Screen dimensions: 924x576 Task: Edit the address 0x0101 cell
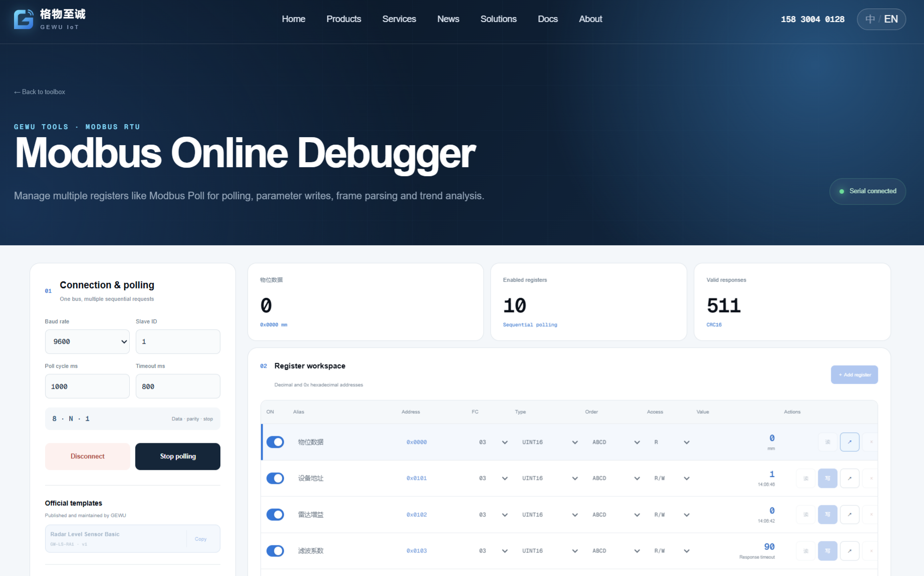[x=417, y=478]
